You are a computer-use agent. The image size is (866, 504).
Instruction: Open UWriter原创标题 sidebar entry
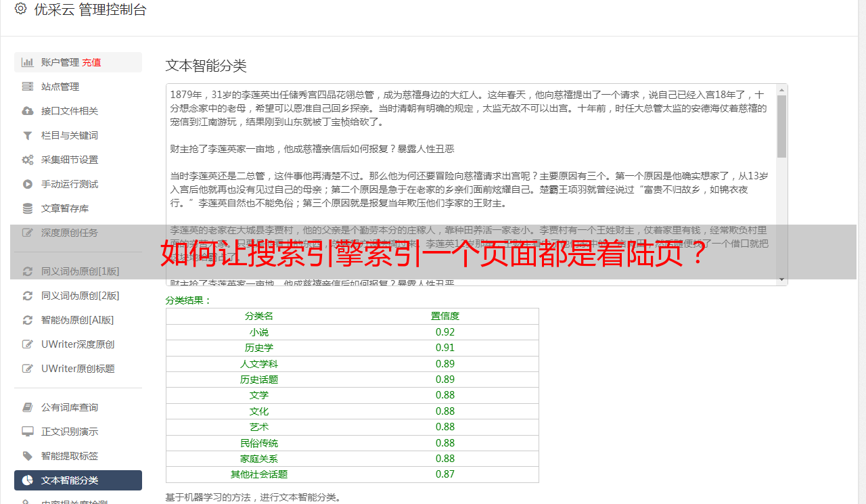pyautogui.click(x=78, y=369)
